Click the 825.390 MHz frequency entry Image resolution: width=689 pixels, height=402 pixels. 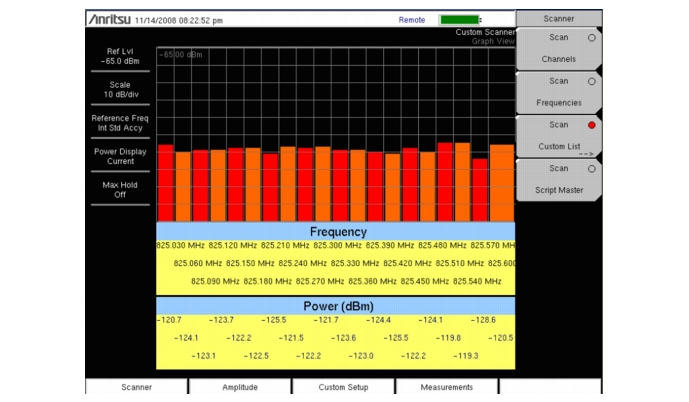pos(390,245)
